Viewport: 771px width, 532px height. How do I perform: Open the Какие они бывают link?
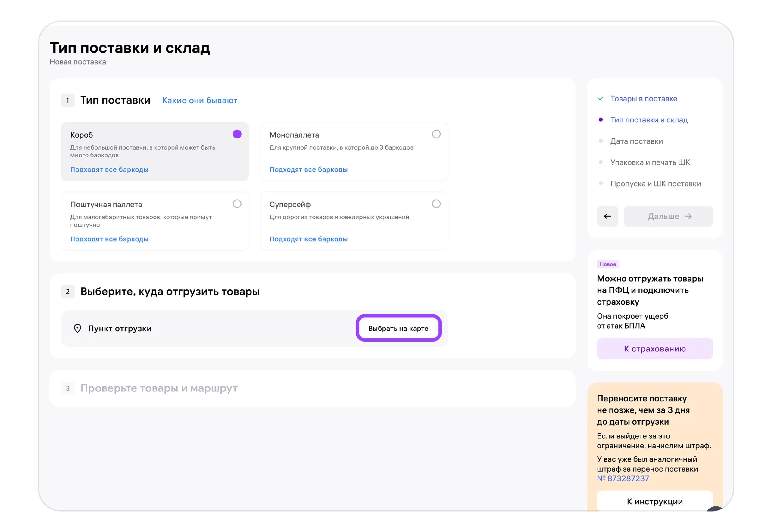(x=200, y=100)
